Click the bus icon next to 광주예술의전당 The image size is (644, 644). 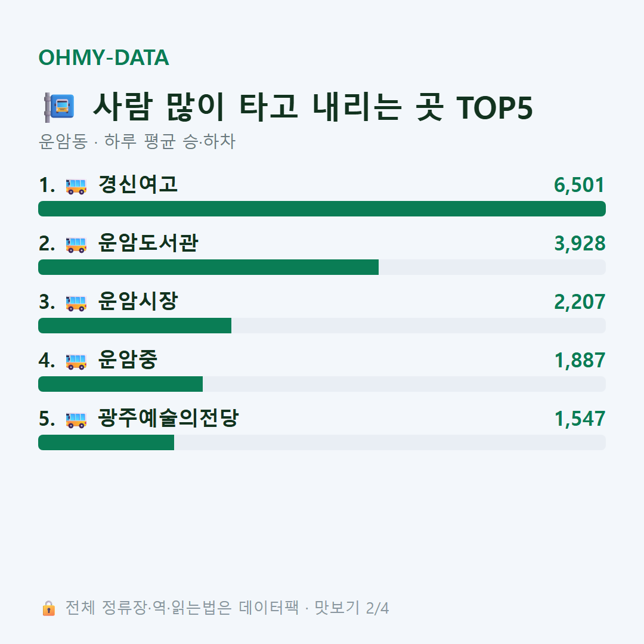[76, 420]
